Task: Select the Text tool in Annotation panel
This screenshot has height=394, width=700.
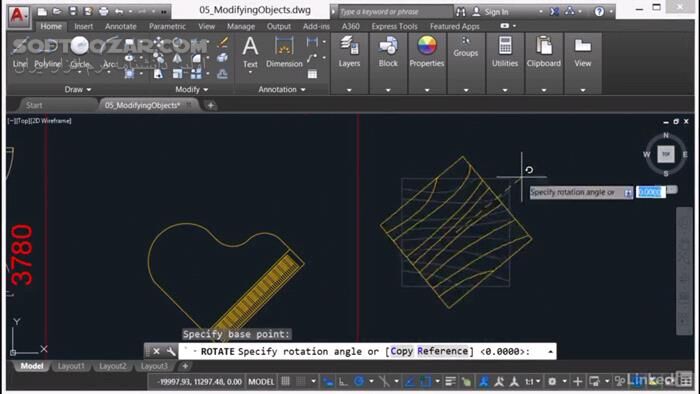Action: coord(250,52)
